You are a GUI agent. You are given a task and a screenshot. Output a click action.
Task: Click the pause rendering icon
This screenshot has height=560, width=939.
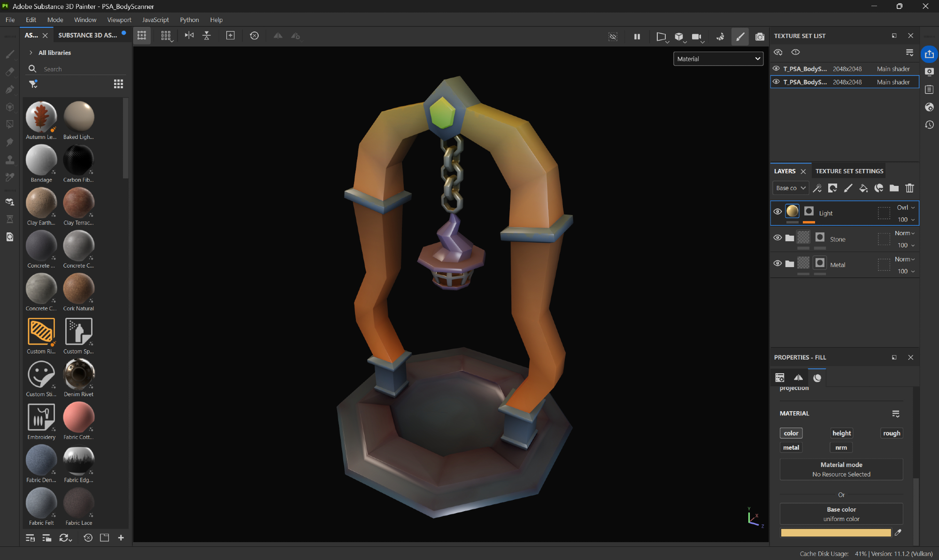coord(637,36)
